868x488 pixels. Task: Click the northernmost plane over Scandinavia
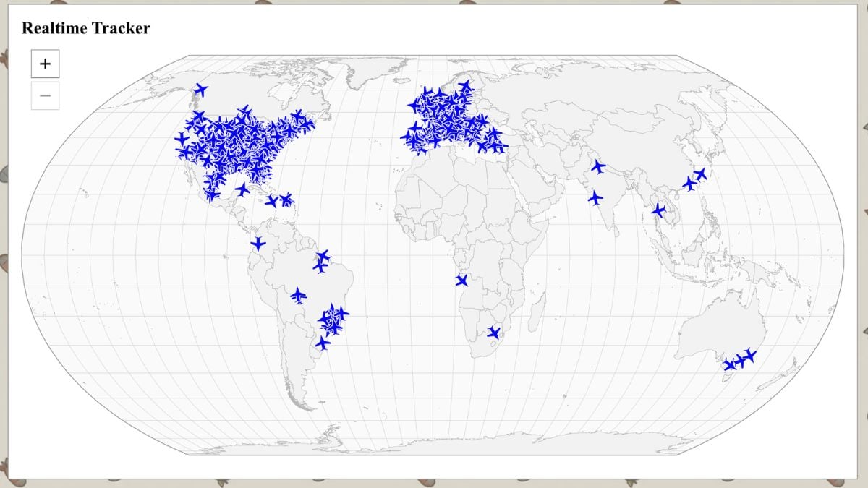click(x=466, y=86)
